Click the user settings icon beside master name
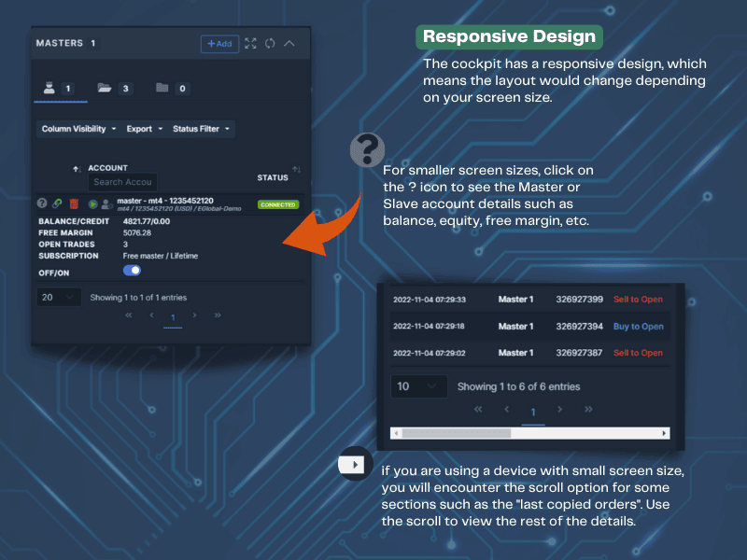 click(x=106, y=203)
